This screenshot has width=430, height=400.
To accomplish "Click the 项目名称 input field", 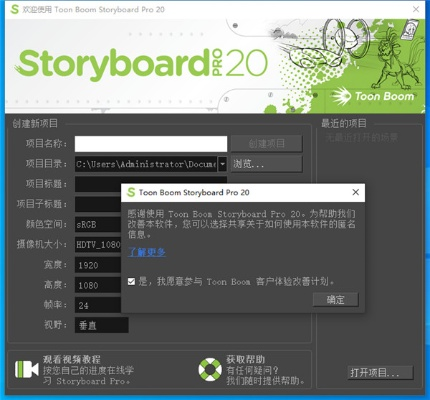I will [x=151, y=144].
